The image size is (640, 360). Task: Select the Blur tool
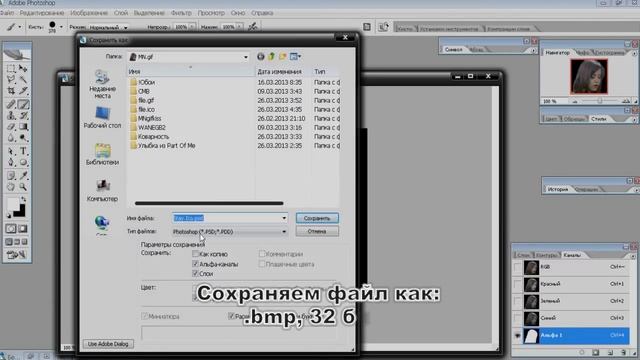(11, 138)
